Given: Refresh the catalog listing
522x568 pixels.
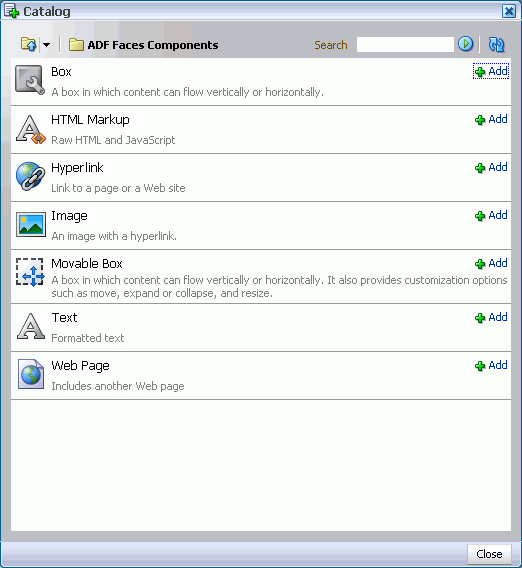Looking at the screenshot, I should (x=496, y=45).
